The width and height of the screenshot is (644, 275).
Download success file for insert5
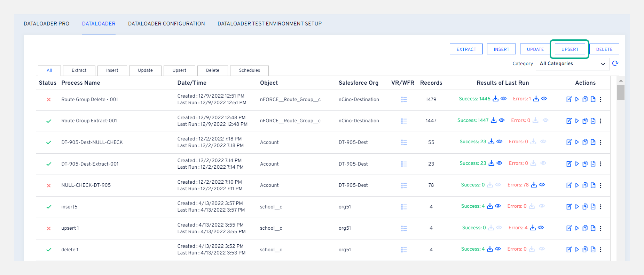pos(490,206)
